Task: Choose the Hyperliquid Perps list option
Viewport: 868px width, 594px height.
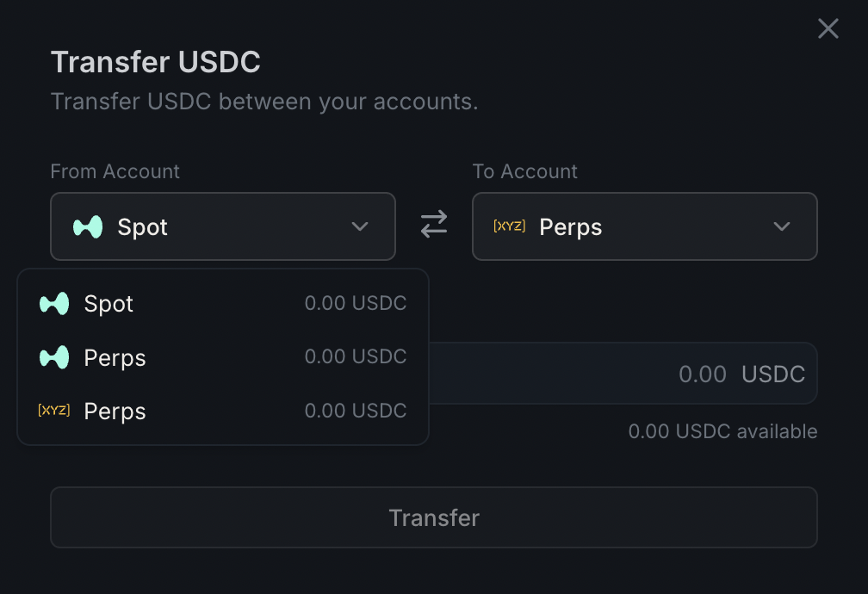Action: pos(115,357)
